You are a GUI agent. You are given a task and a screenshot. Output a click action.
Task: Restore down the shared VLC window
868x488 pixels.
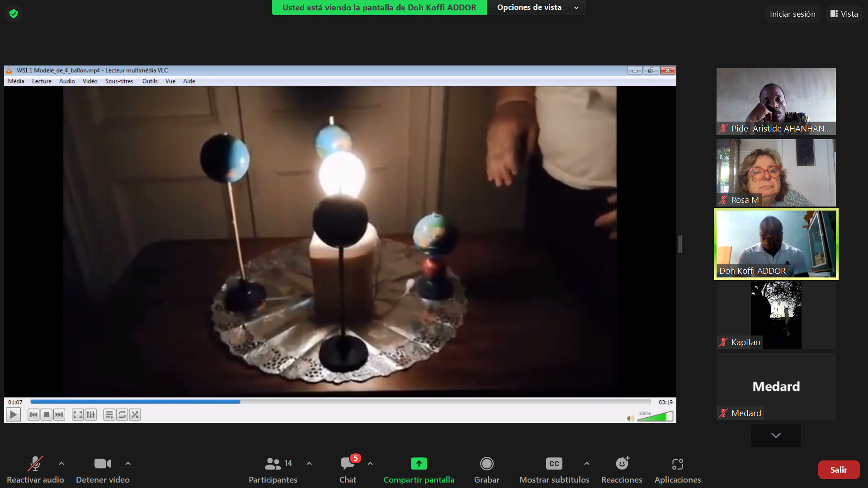pos(651,70)
